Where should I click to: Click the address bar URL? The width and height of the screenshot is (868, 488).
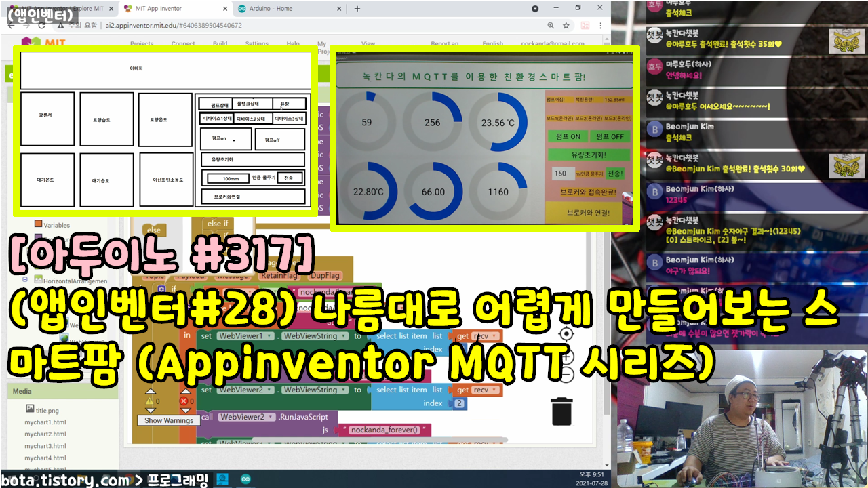[x=174, y=26]
